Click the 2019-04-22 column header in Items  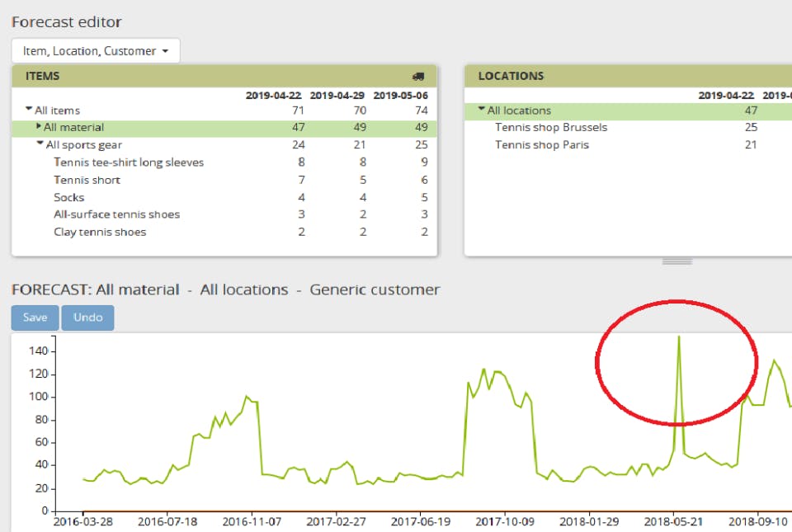pos(273,96)
